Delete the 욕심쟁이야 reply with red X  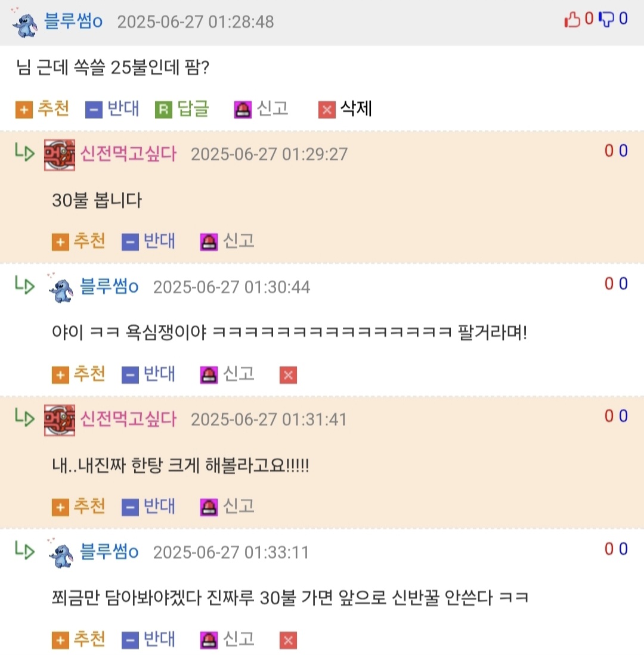click(288, 375)
